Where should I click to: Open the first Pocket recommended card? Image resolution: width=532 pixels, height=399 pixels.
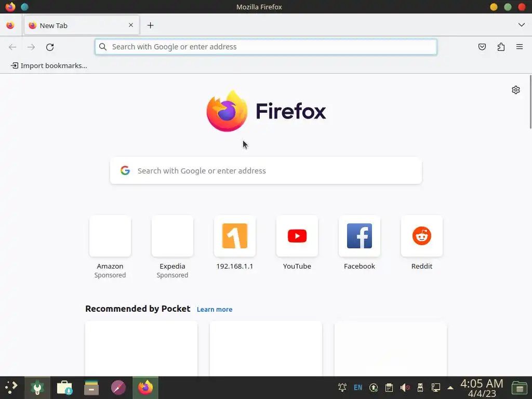(x=141, y=349)
